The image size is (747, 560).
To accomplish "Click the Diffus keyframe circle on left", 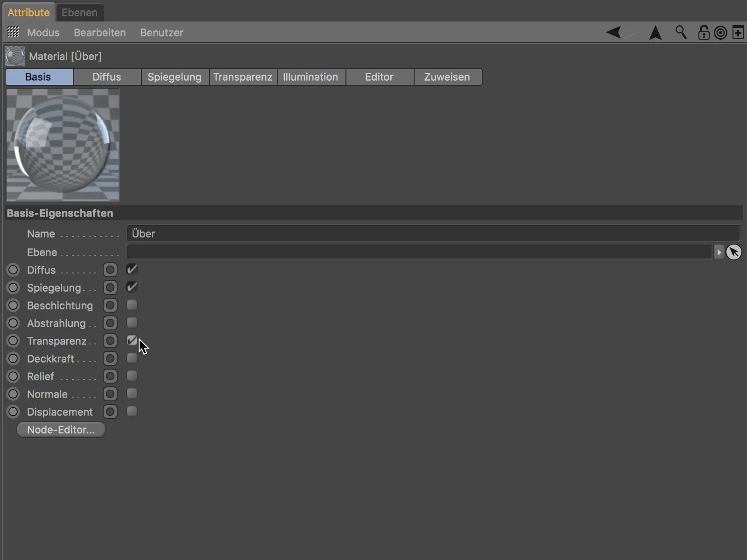I will pyautogui.click(x=13, y=270).
